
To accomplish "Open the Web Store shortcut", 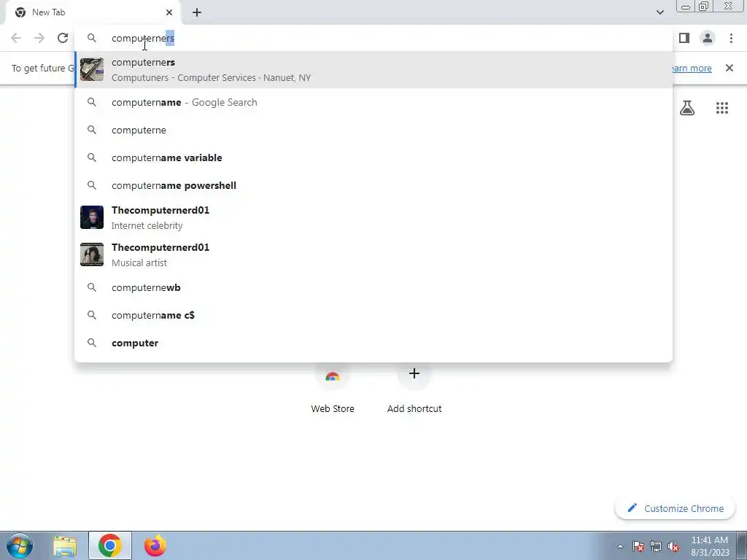I will (333, 389).
